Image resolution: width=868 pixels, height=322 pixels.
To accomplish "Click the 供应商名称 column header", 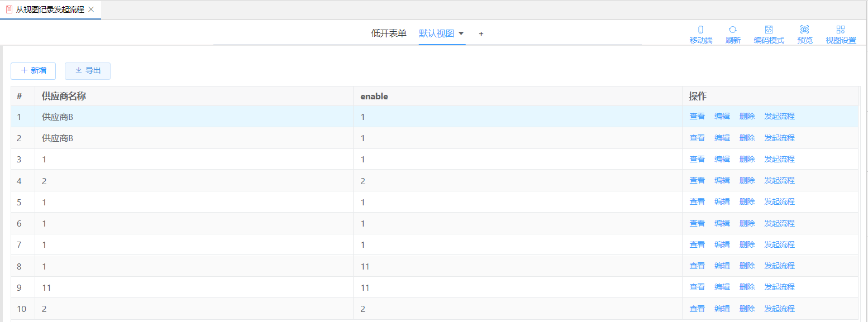I will 64,96.
